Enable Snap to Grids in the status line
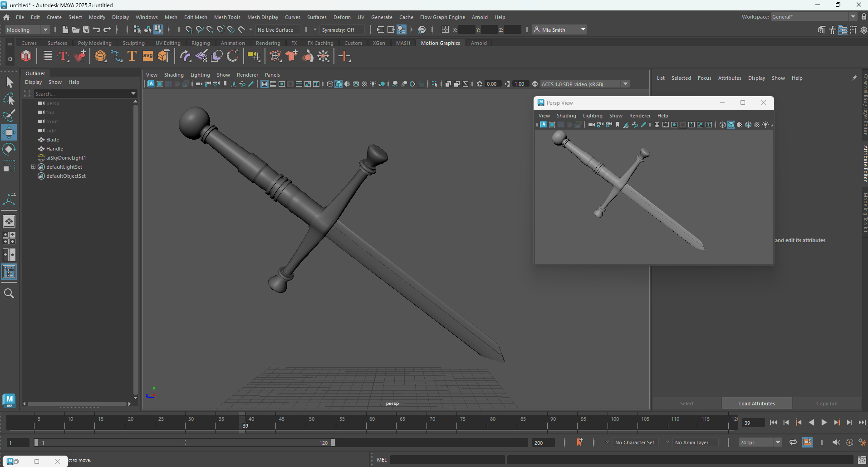The width and height of the screenshot is (868, 467). click(189, 29)
